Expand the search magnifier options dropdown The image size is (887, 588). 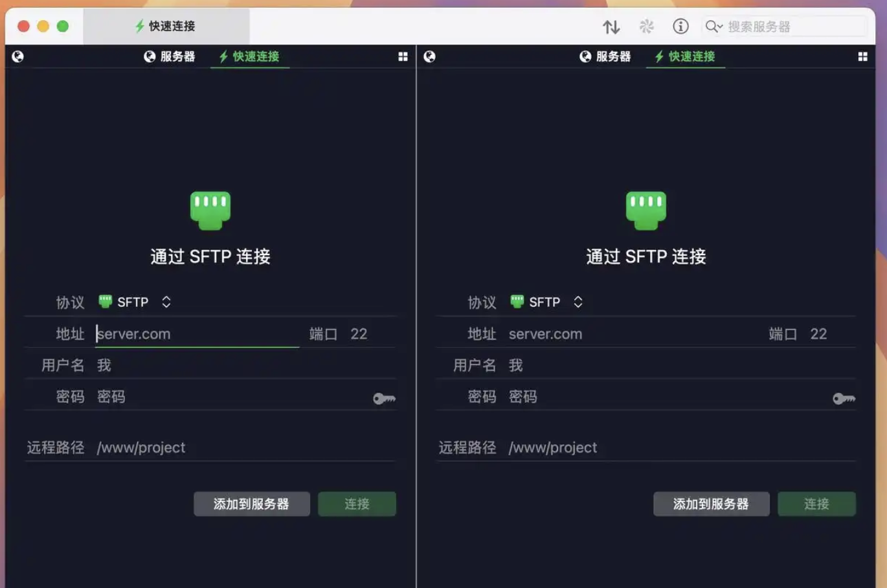click(714, 27)
